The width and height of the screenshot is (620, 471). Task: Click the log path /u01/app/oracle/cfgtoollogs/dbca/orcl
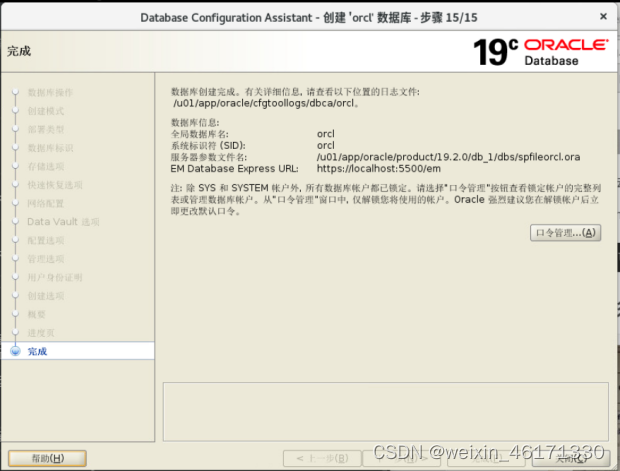[266, 104]
